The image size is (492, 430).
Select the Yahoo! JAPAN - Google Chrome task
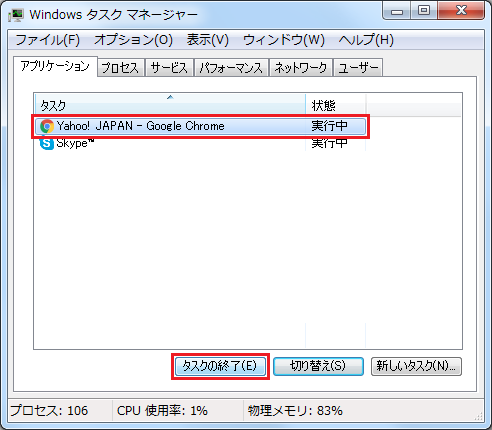coord(201,126)
